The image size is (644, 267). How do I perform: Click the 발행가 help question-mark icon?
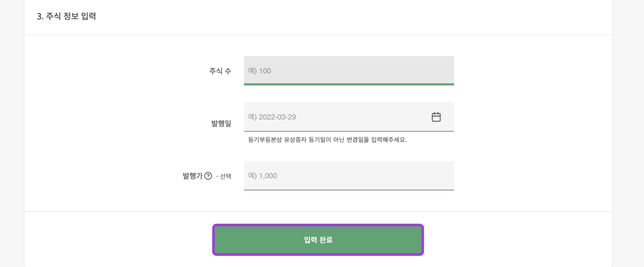(208, 176)
